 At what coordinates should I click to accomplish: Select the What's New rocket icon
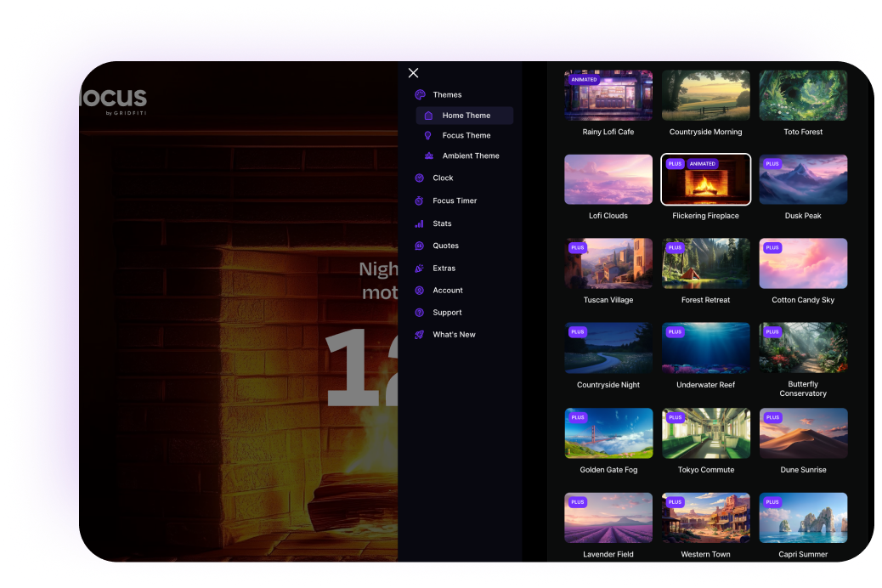click(x=419, y=334)
